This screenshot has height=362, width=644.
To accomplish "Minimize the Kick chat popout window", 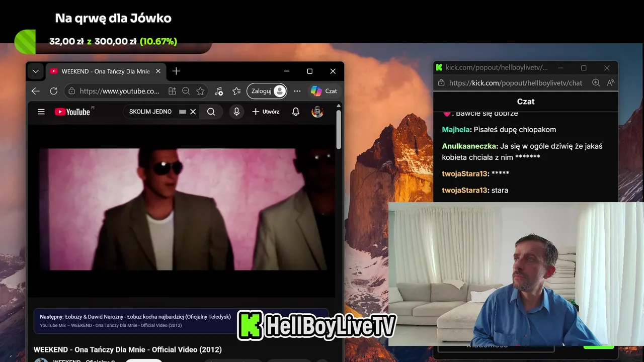I will click(560, 68).
